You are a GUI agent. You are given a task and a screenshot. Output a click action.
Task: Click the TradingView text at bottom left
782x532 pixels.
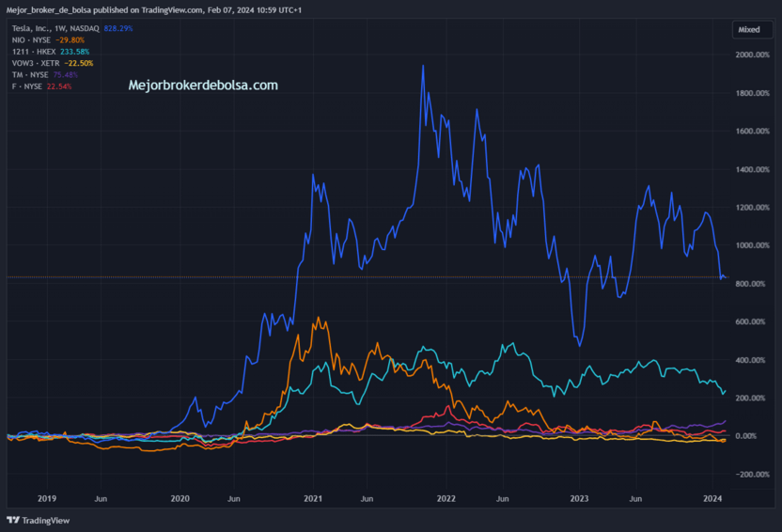(x=46, y=520)
